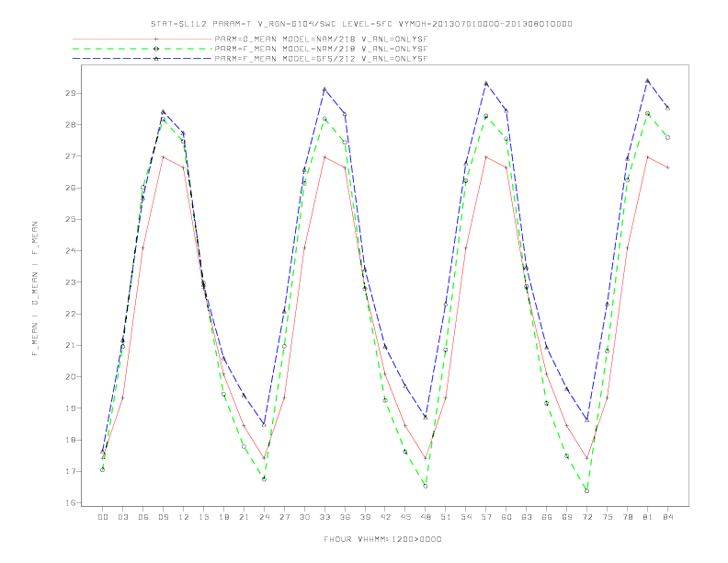The image size is (728, 563).
Task: Click y-axis tick label 26
Action: click(71, 188)
